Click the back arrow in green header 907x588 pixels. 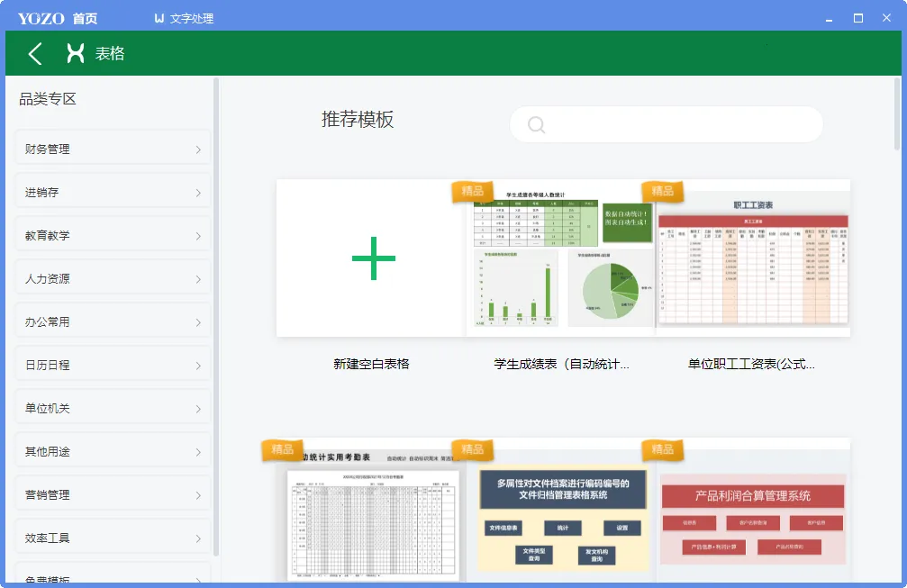tap(35, 54)
